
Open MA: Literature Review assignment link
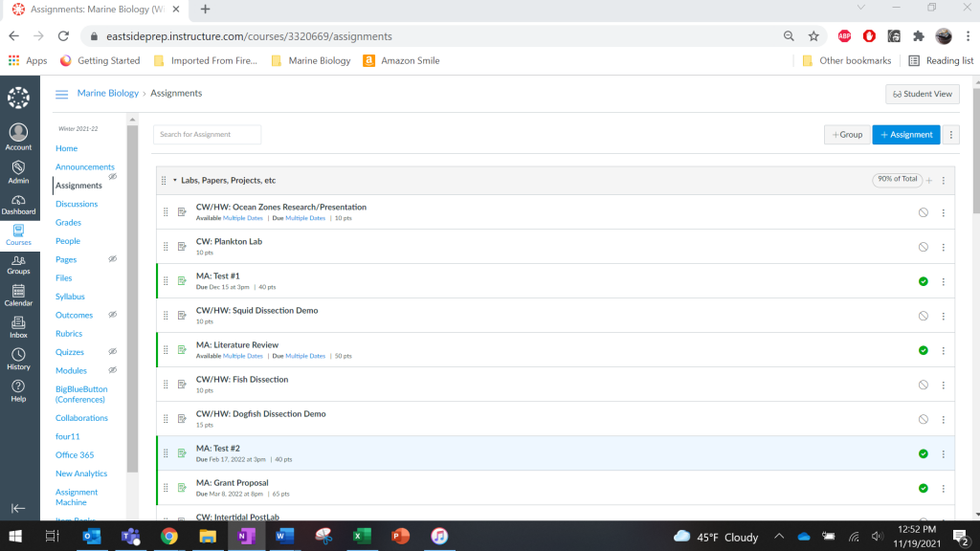point(237,344)
